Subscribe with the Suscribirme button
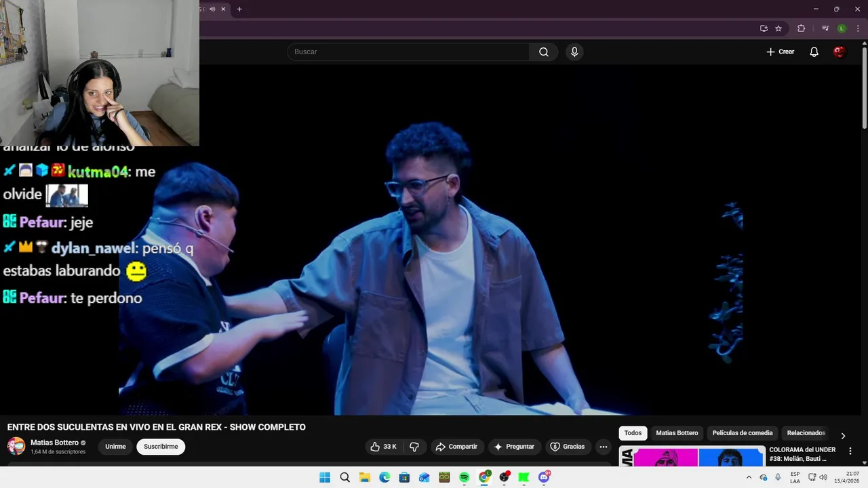Image resolution: width=868 pixels, height=488 pixels. point(161,447)
